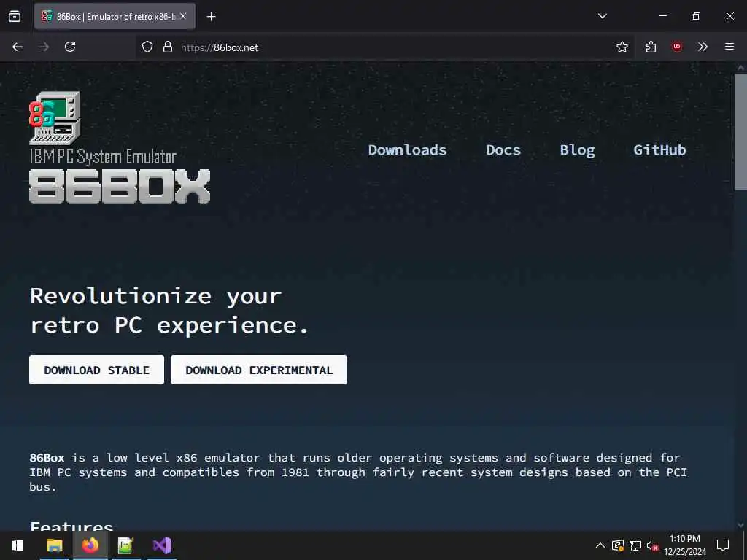This screenshot has width=747, height=560.
Task: Click Download Stable button
Action: click(97, 370)
